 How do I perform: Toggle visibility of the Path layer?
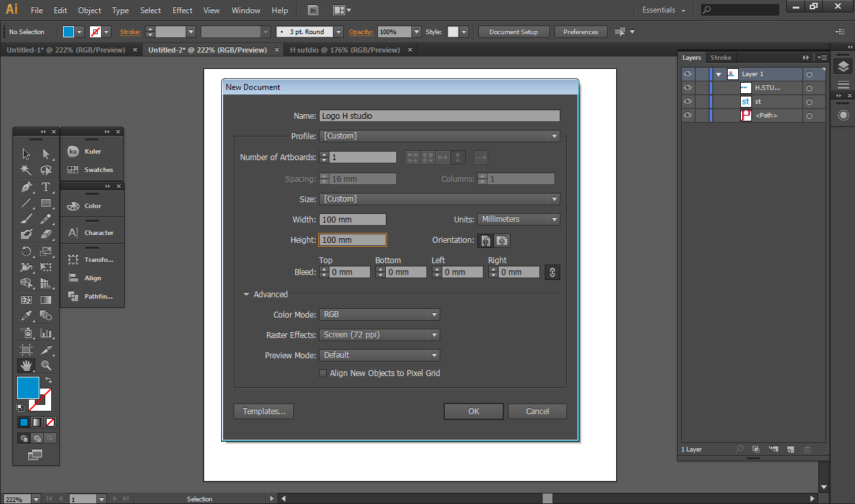coord(688,115)
